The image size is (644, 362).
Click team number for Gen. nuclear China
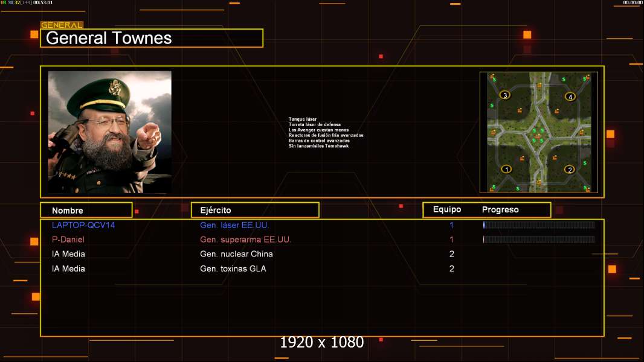[x=451, y=254]
